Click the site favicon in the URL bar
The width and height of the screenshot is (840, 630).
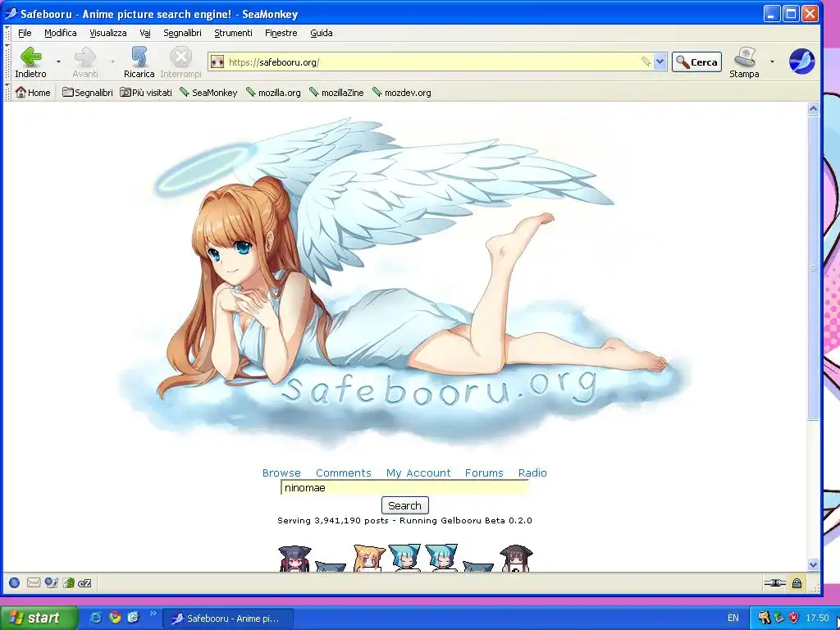217,62
